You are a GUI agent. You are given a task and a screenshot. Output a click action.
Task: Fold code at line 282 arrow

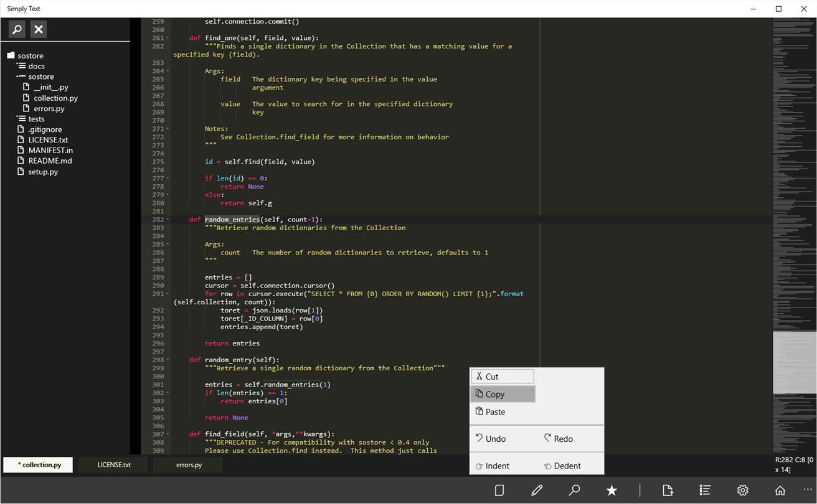pos(168,220)
